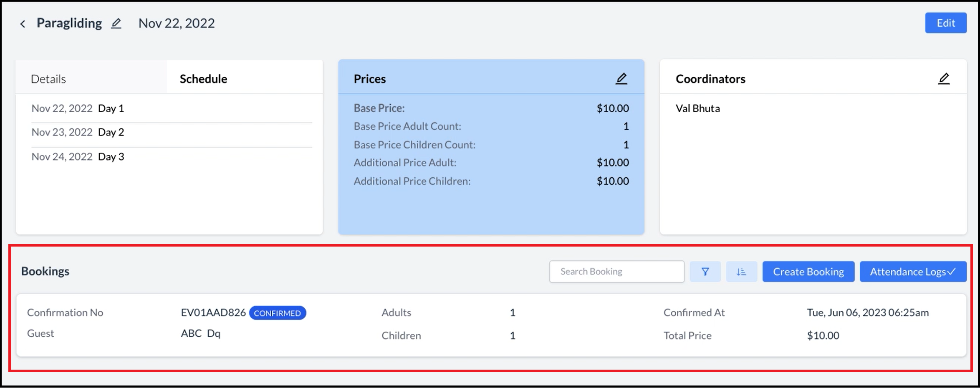
Task: Select the Nov 24, 2022 Day 3 row
Action: [78, 156]
